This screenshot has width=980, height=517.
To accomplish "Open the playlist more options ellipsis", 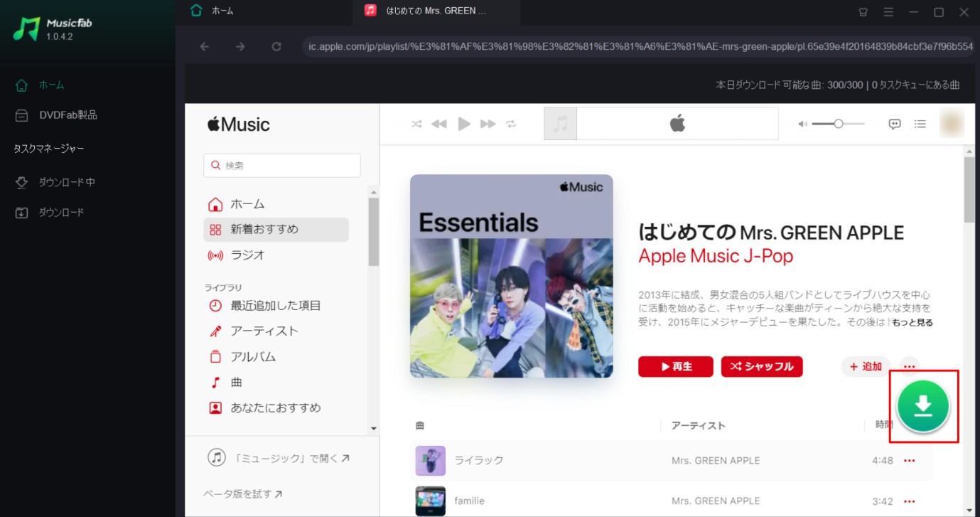I will point(909,366).
